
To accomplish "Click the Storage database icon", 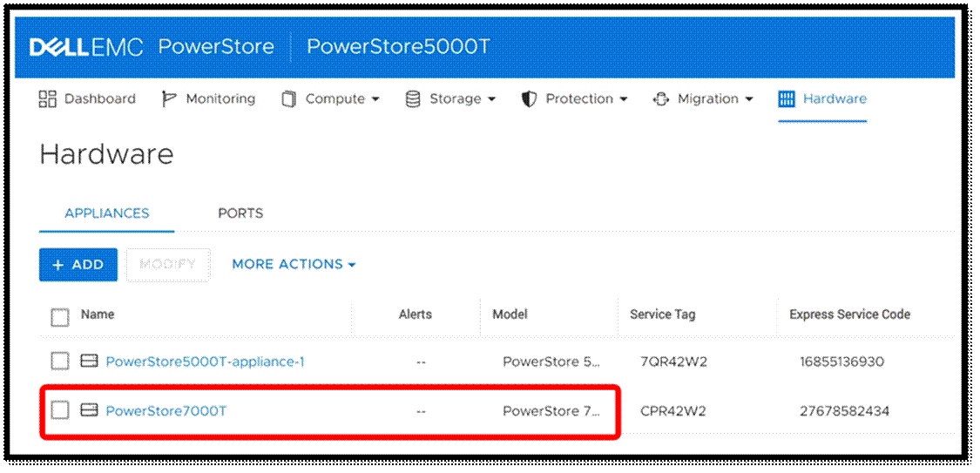I will (x=413, y=99).
